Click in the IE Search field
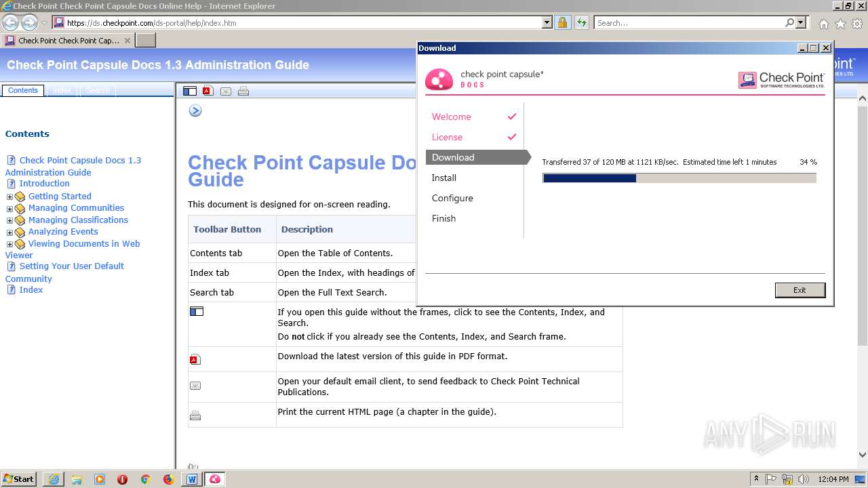Viewport: 868px width, 488px height. 689,22
